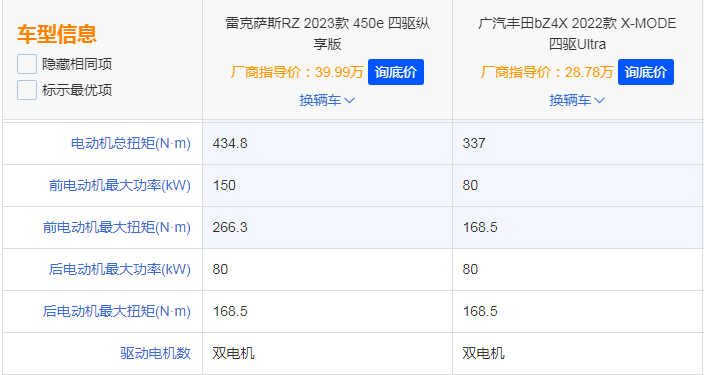Expand 换辆车 dropdown under 广汽丰田bZ4X

tap(577, 100)
